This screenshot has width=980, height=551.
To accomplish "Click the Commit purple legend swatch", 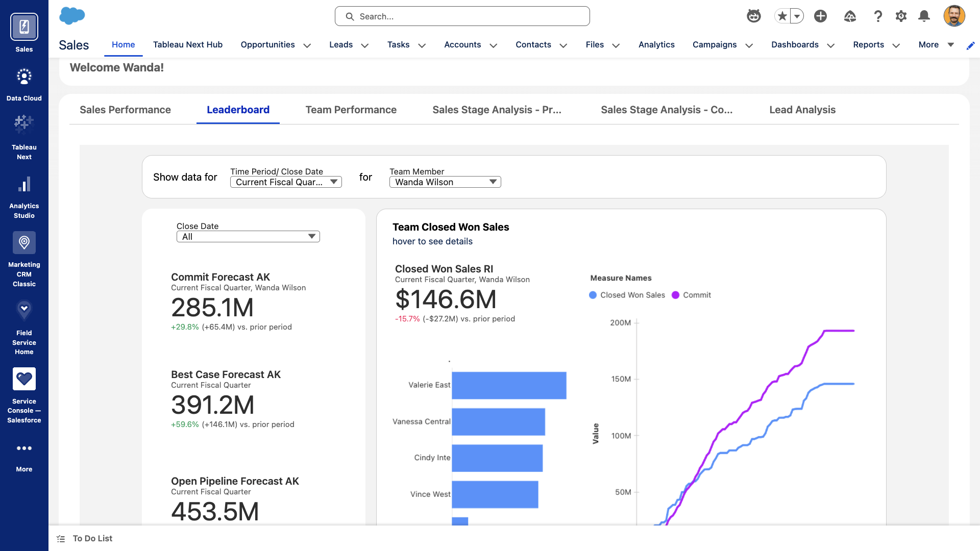I will pos(675,295).
